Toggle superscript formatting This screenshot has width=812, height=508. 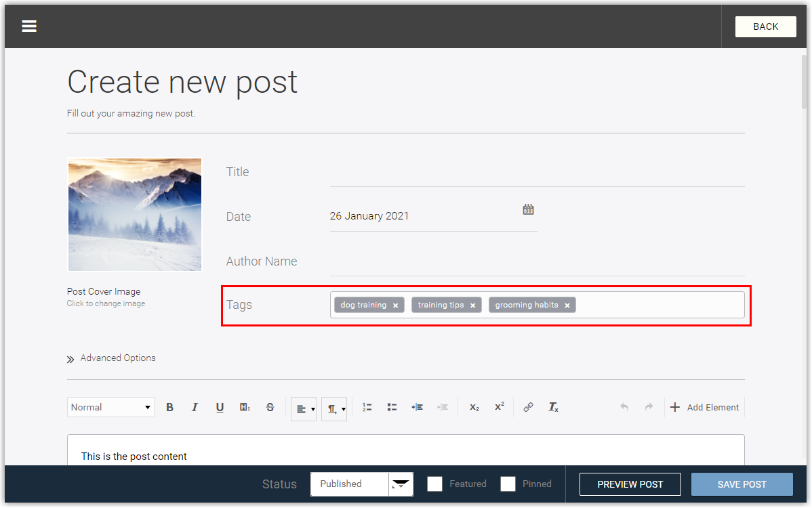click(498, 406)
